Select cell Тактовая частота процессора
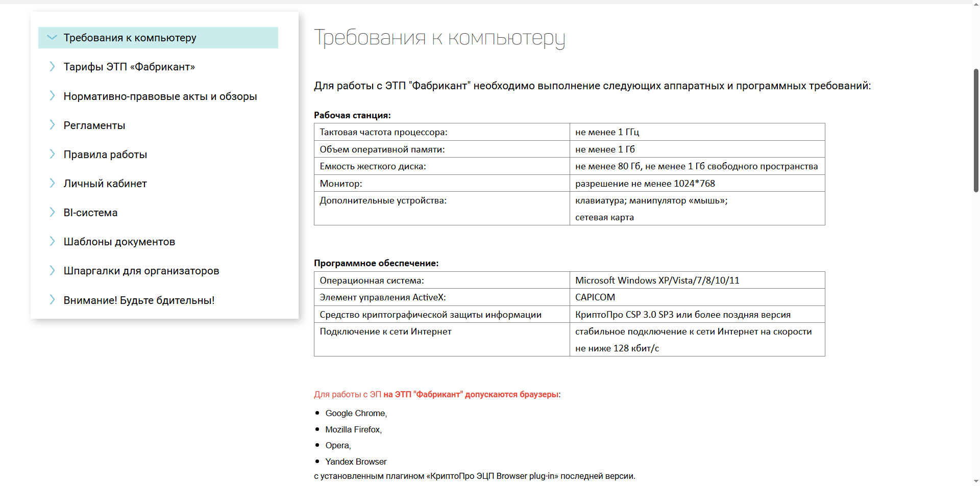 (x=442, y=132)
